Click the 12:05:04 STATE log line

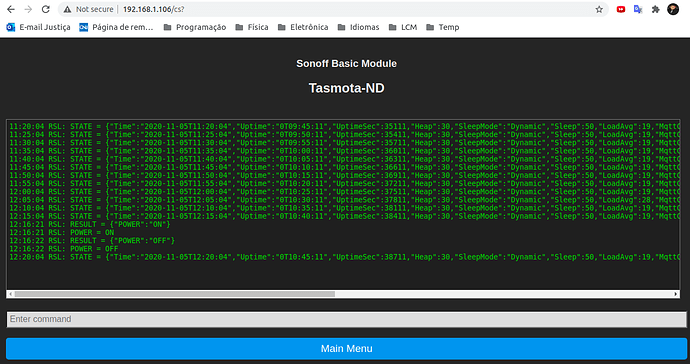click(x=344, y=200)
